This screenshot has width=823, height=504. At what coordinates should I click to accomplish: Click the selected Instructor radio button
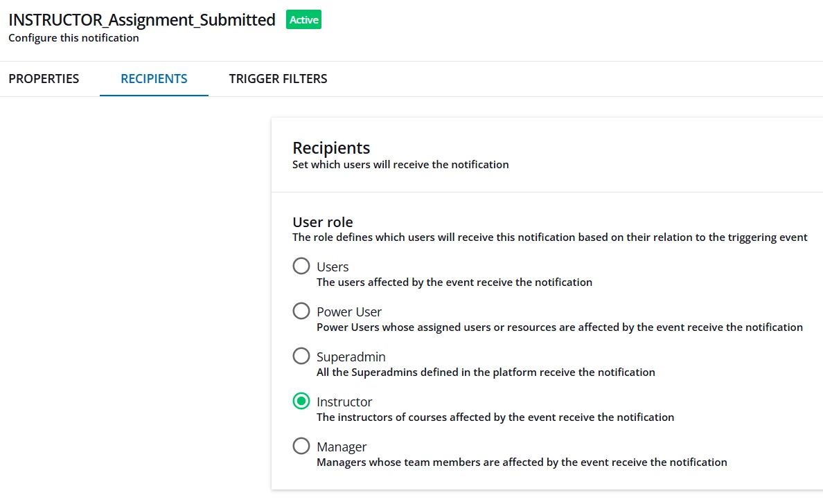(301, 402)
